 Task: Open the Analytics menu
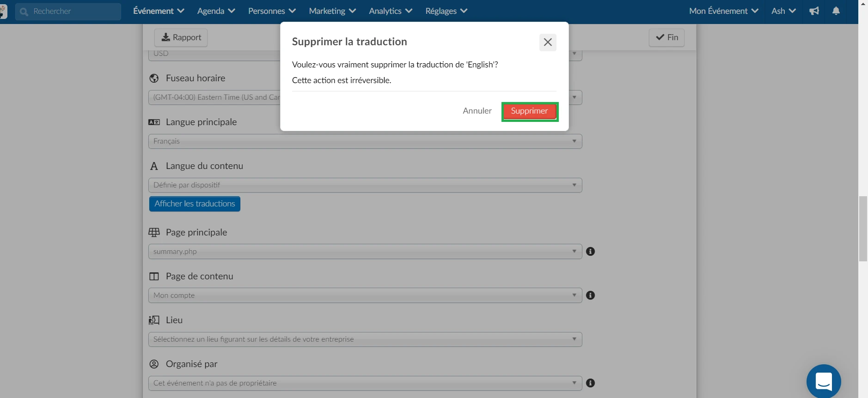click(x=391, y=11)
